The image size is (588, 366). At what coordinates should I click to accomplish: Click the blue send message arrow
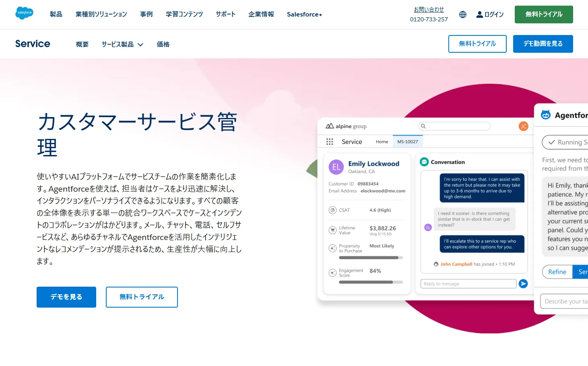(523, 284)
